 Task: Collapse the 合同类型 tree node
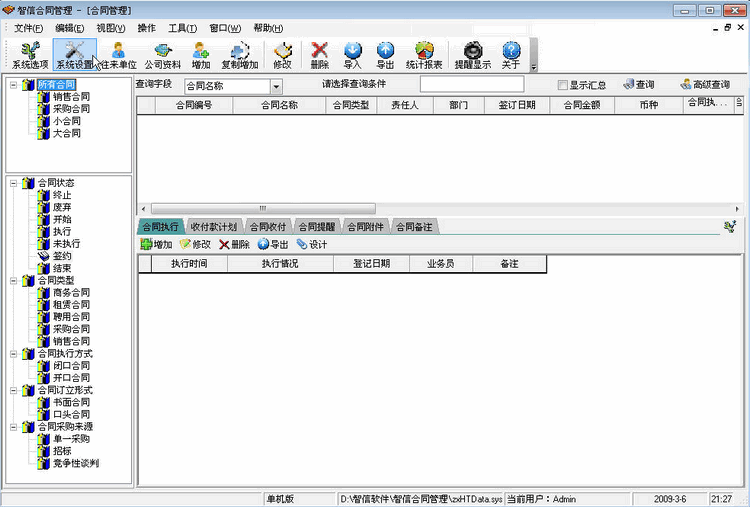pos(13,281)
